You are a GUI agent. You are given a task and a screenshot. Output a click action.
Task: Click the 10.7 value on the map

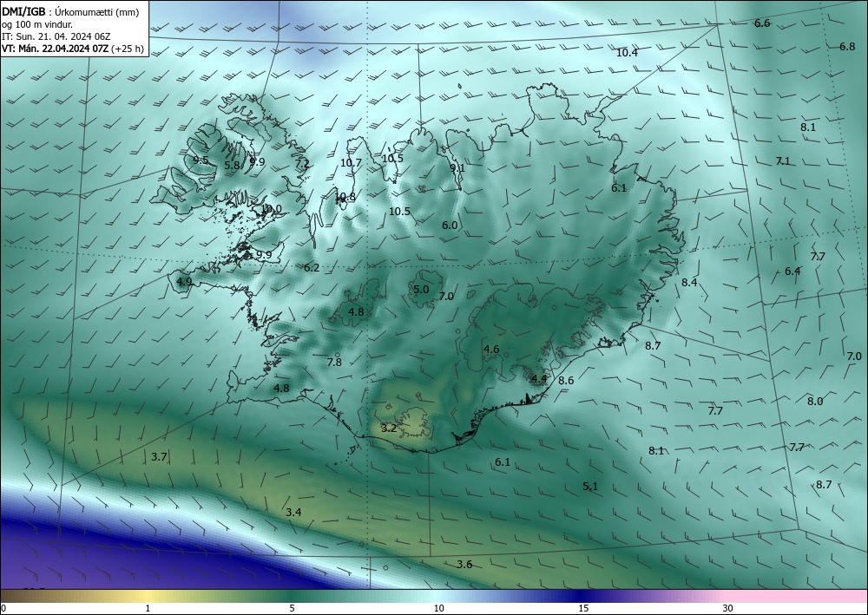[x=351, y=163]
